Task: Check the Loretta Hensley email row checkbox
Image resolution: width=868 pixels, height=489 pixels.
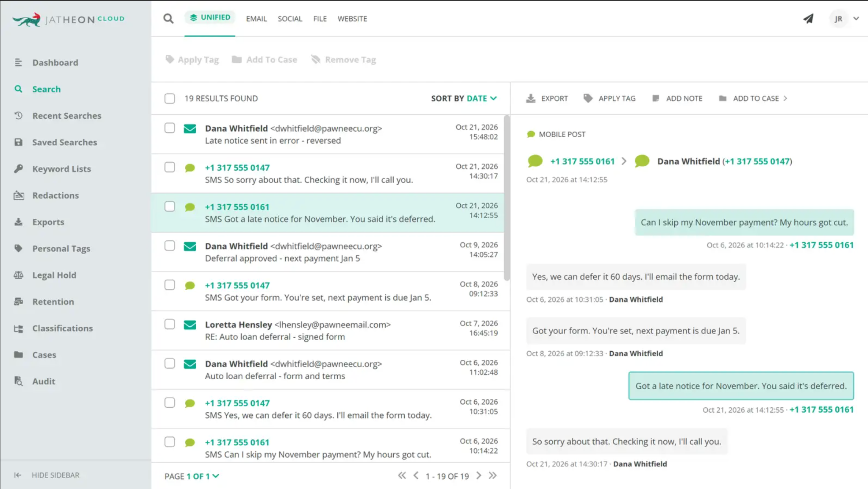Action: click(170, 324)
